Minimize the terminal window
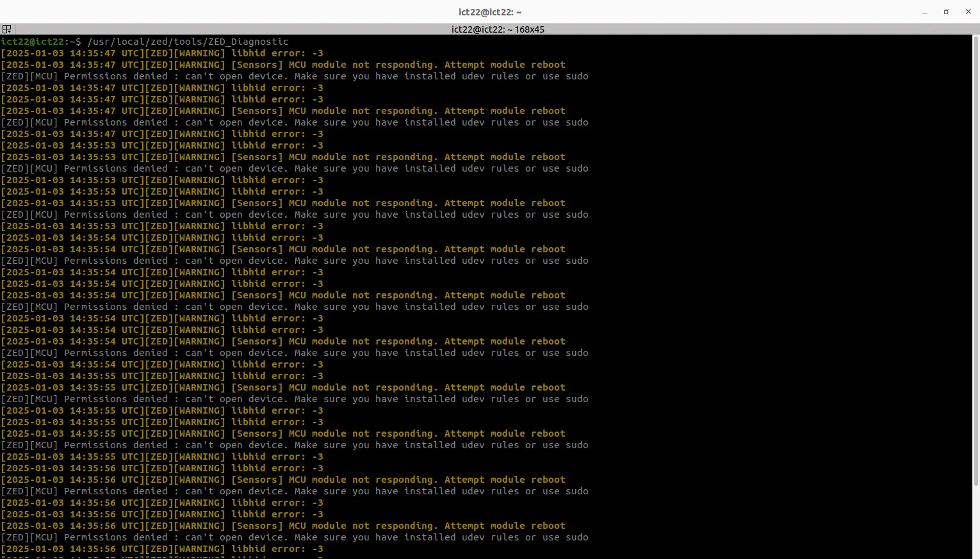Viewport: 980px width, 559px height. [x=925, y=12]
